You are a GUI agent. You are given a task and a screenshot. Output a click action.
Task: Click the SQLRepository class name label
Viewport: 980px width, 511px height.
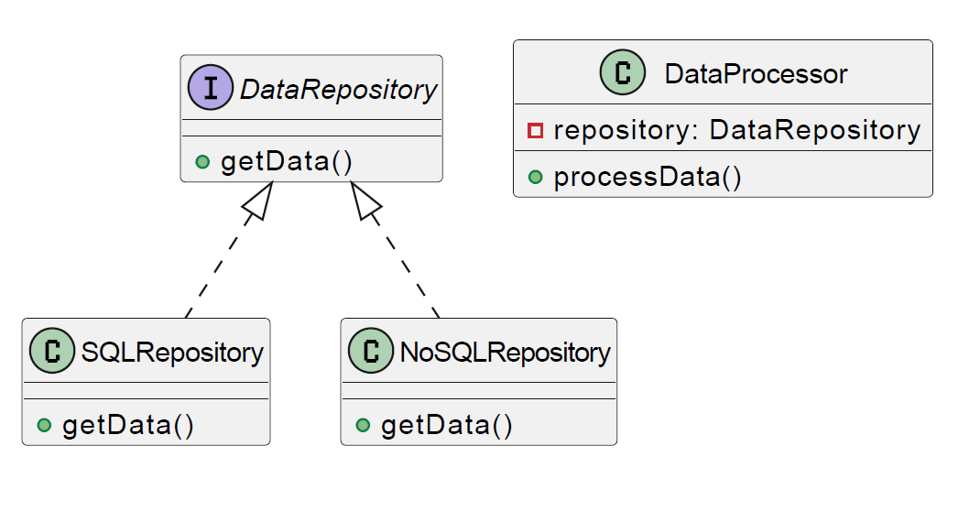tap(172, 353)
